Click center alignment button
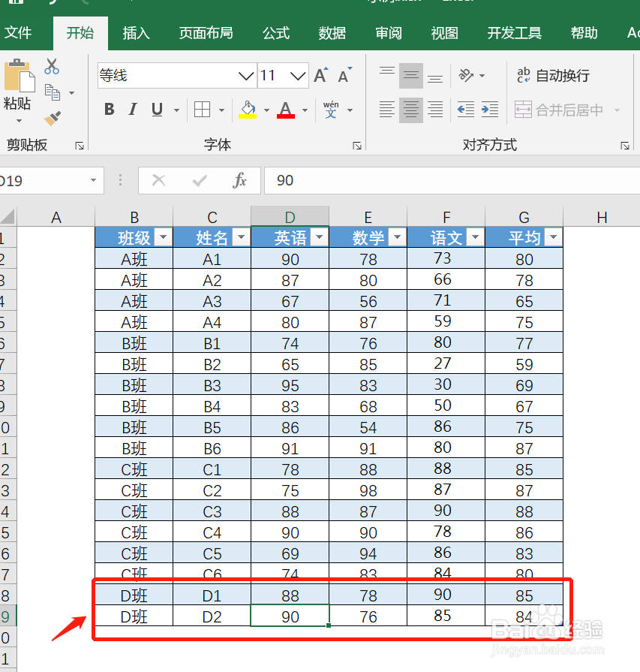 coord(411,110)
